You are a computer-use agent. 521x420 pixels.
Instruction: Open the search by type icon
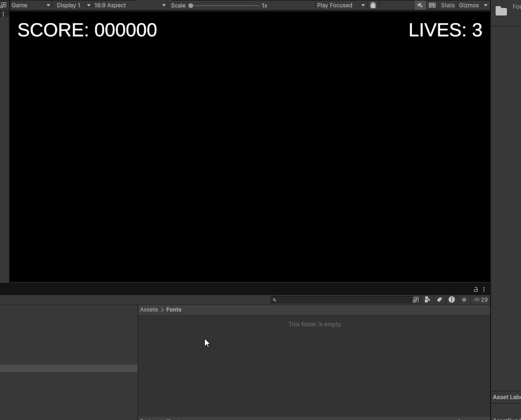(x=428, y=300)
